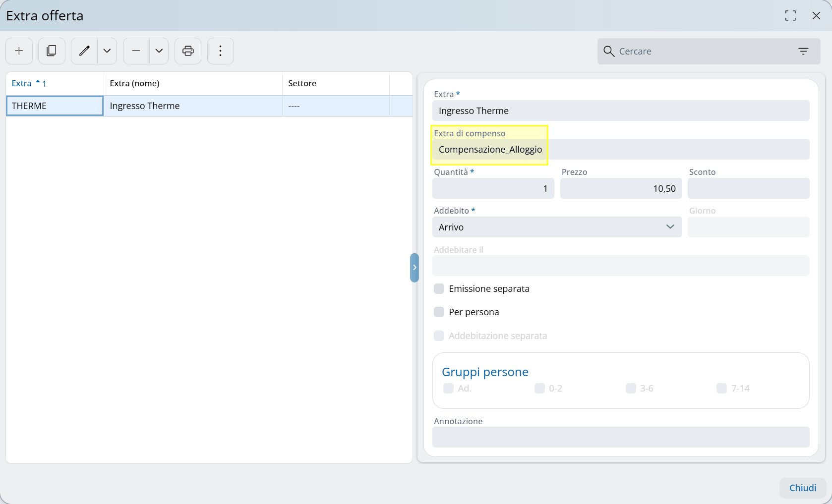The height and width of the screenshot is (504, 832).
Task: Select the THERME row cell
Action: tap(55, 106)
